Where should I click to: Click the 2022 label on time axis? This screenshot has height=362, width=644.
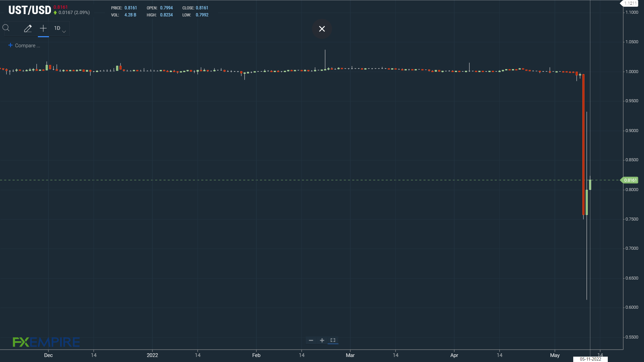point(152,355)
